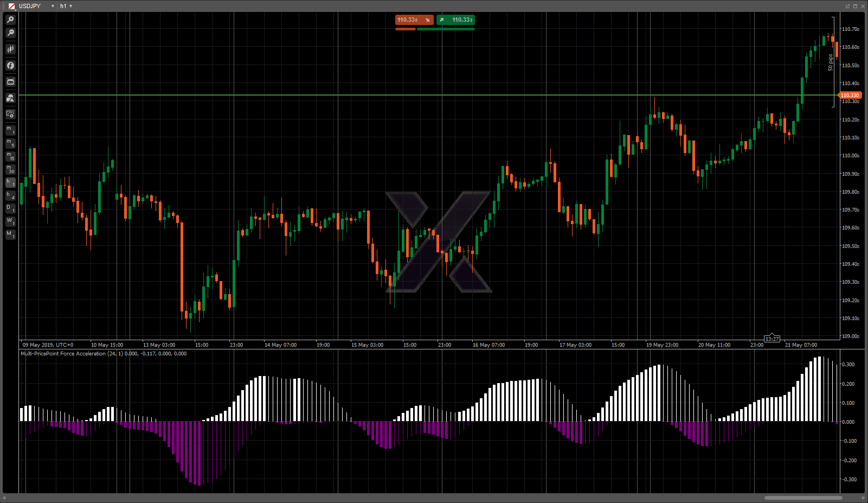Click the Facebook share icon
The height and width of the screenshot is (503, 868).
[x=10, y=66]
